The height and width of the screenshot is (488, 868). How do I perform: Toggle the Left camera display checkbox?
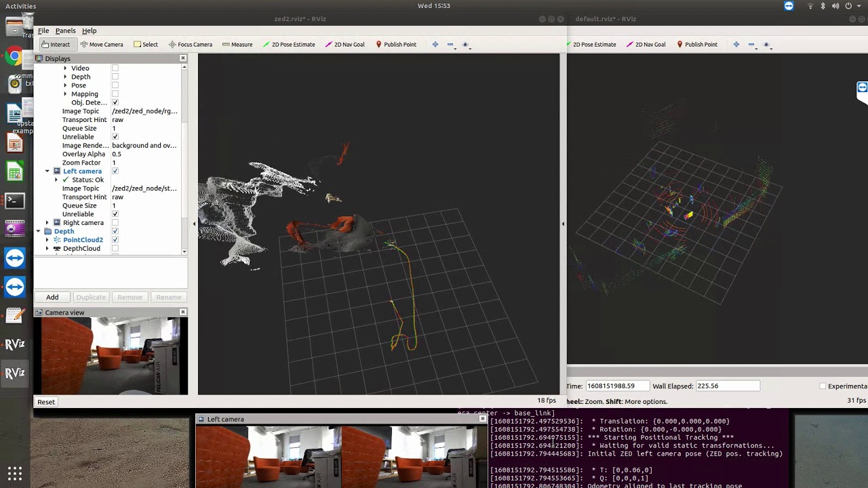click(x=115, y=171)
